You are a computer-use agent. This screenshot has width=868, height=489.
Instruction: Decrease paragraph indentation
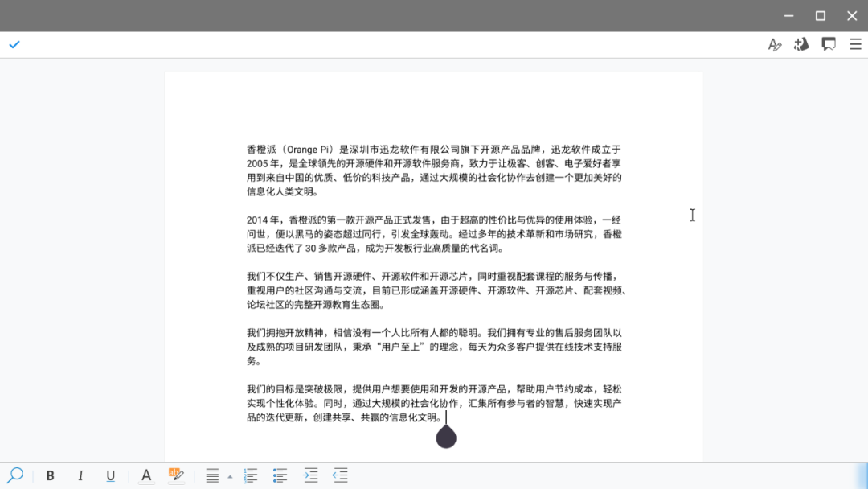coord(339,475)
